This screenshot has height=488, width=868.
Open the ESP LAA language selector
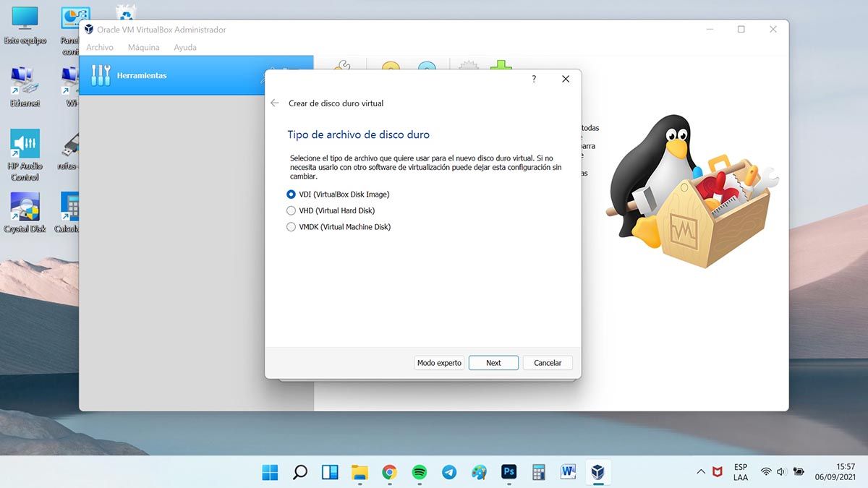click(x=741, y=472)
